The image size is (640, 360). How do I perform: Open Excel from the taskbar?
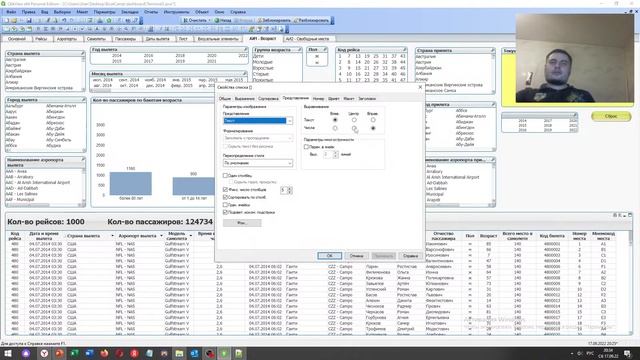click(x=74, y=353)
